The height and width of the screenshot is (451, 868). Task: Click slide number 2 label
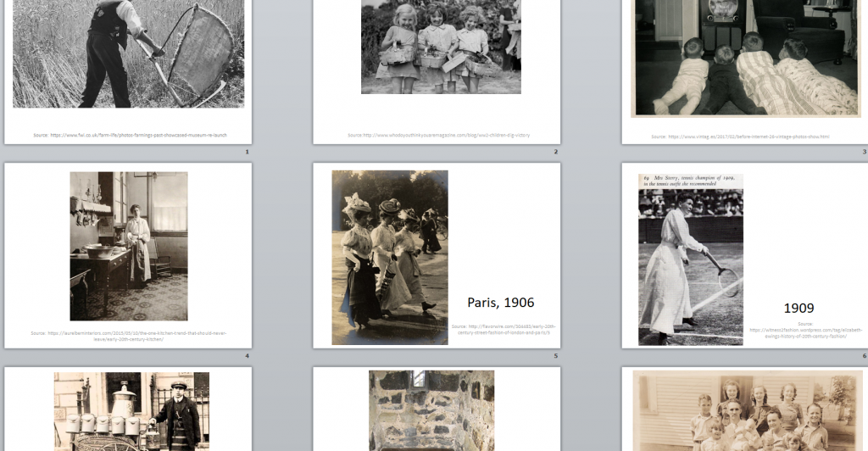556,152
